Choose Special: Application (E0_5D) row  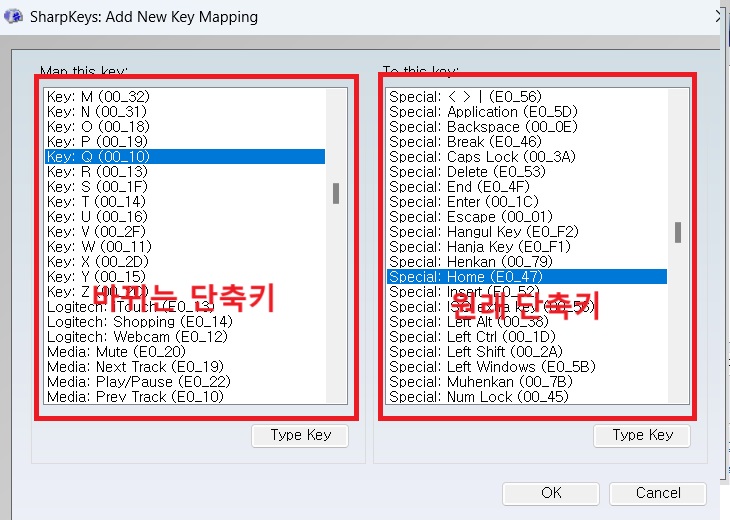click(527, 111)
